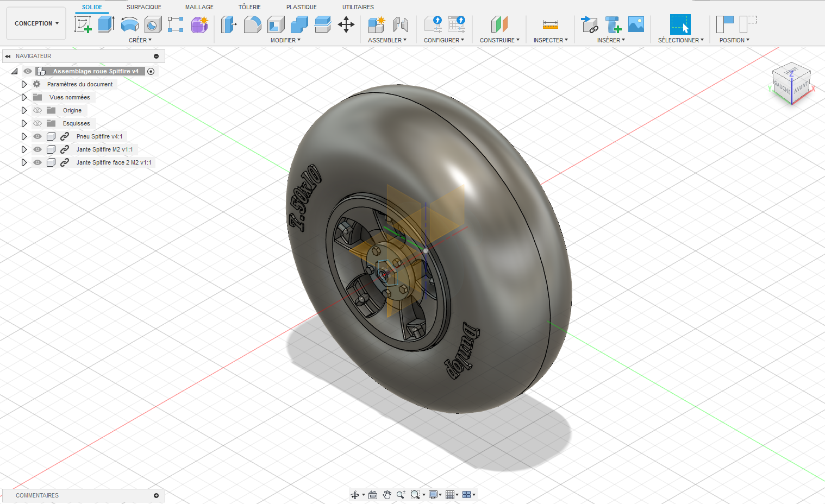Open the ASSEMBLER menu

(x=387, y=40)
